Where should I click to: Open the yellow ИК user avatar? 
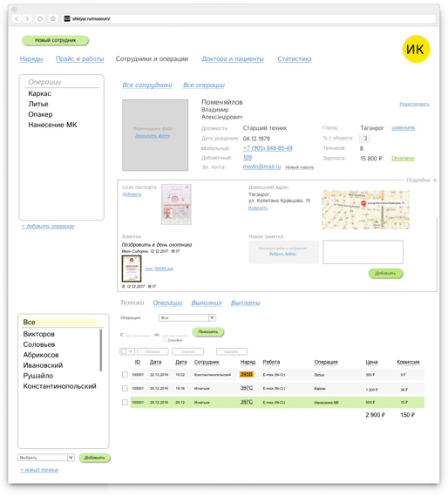pyautogui.click(x=416, y=49)
